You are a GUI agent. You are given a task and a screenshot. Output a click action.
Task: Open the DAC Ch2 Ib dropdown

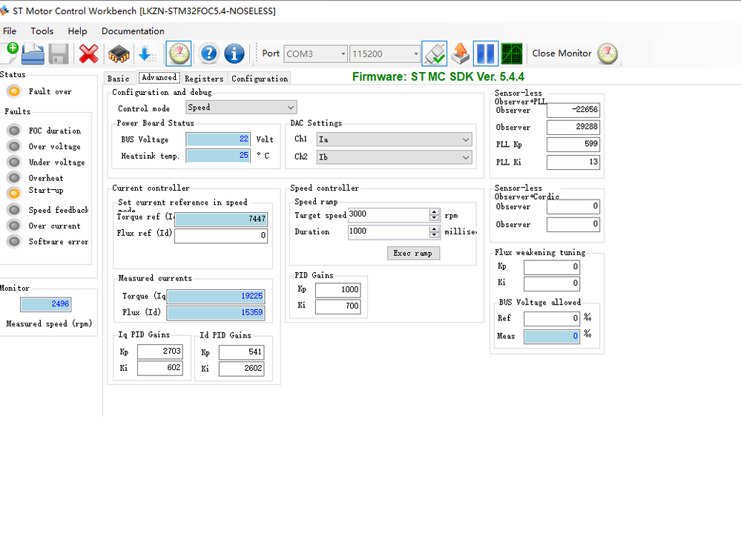[x=394, y=157]
